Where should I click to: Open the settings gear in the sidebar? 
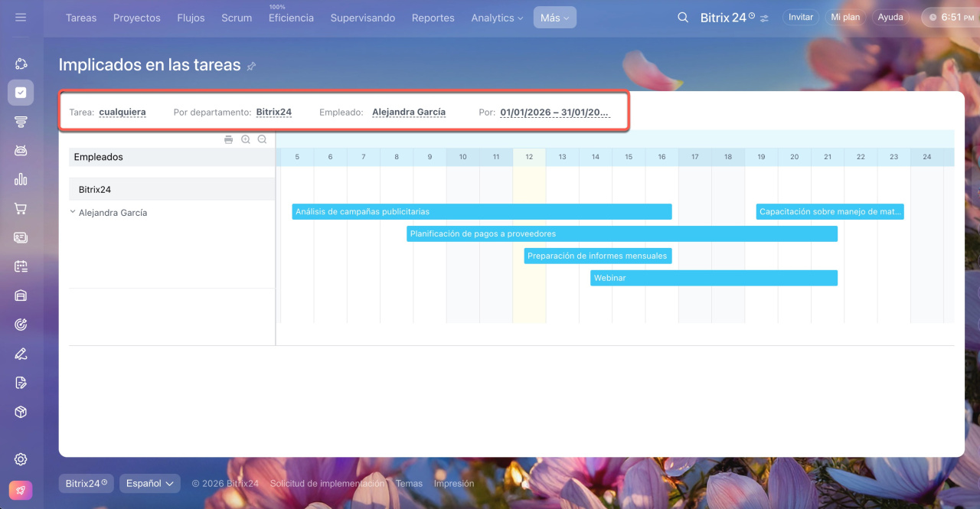pos(21,459)
